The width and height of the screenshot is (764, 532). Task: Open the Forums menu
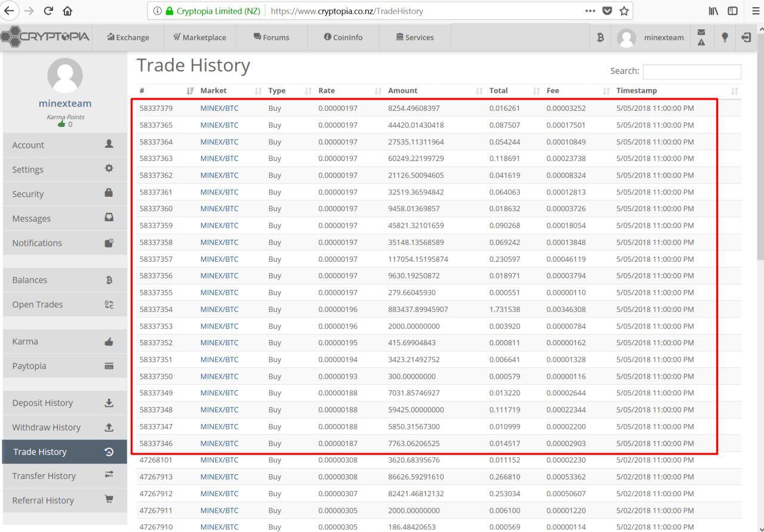(x=272, y=37)
